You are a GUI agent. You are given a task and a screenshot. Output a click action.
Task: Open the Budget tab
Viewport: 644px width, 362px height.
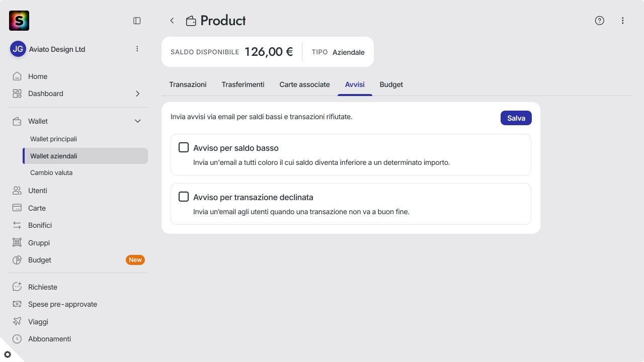click(391, 84)
